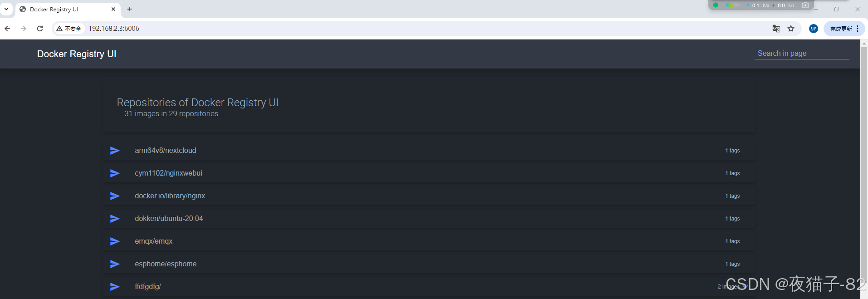Click the arrow icon beside docker.io/library/nginx
The width and height of the screenshot is (868, 299).
coord(115,196)
